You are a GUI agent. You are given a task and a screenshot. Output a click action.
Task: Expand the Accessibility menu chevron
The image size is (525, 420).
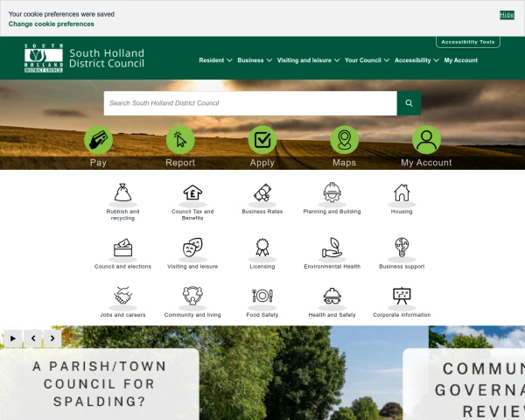coord(436,60)
